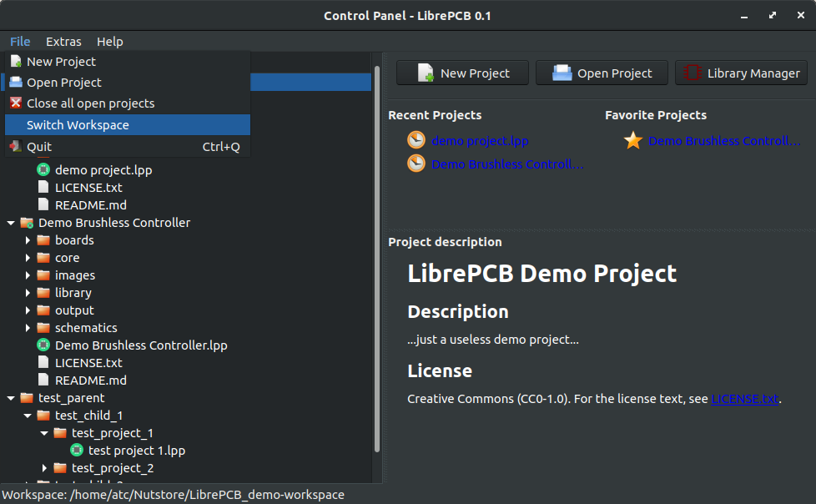Expand the boards folder
816x504 pixels.
coord(28,240)
